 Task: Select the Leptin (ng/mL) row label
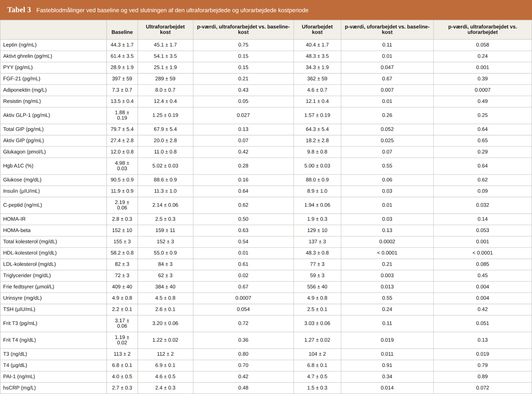click(x=20, y=45)
